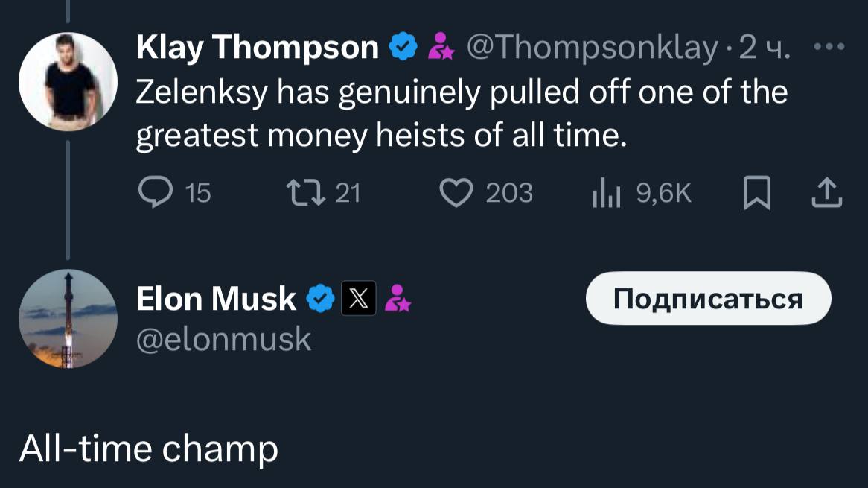
Task: Bookmark Klay Thompson's tweet
Action: 757,194
